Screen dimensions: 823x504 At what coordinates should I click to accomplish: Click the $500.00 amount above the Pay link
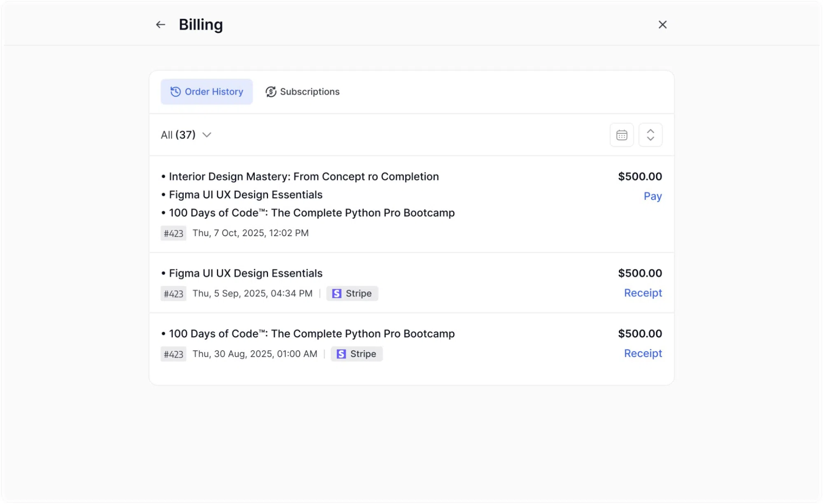(x=640, y=177)
